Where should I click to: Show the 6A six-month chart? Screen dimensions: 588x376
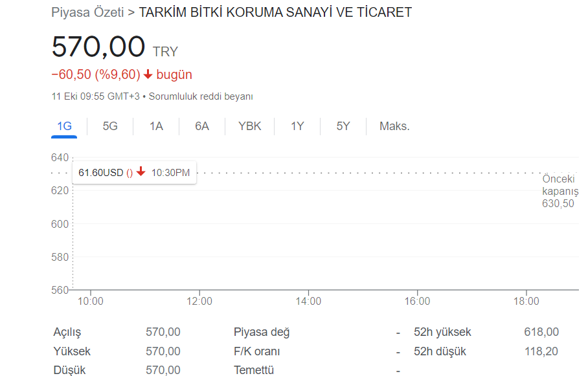click(x=202, y=126)
